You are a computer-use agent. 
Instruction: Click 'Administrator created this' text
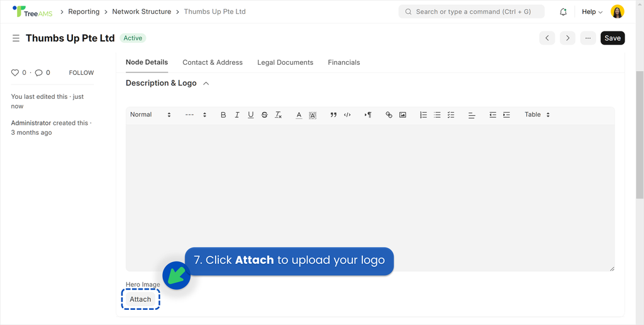52,127
